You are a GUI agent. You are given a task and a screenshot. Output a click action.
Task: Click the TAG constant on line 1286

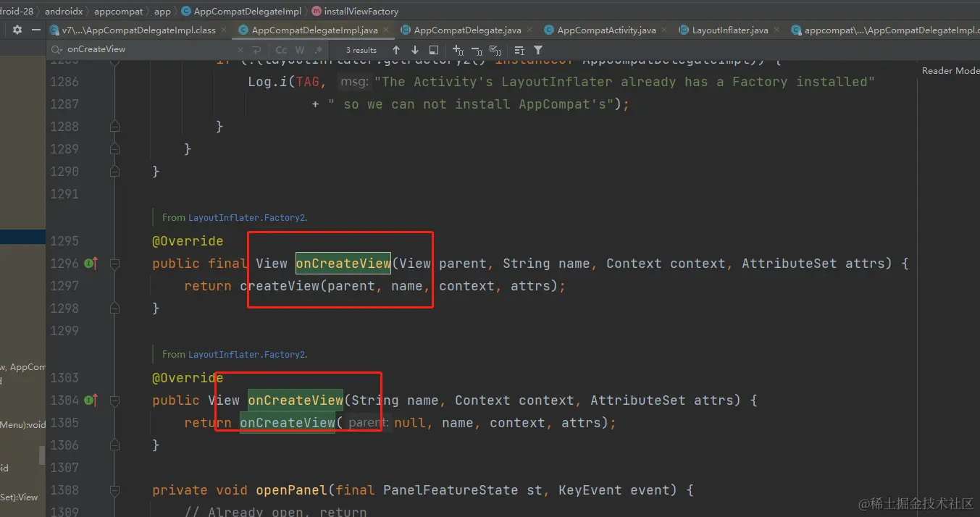pos(307,82)
